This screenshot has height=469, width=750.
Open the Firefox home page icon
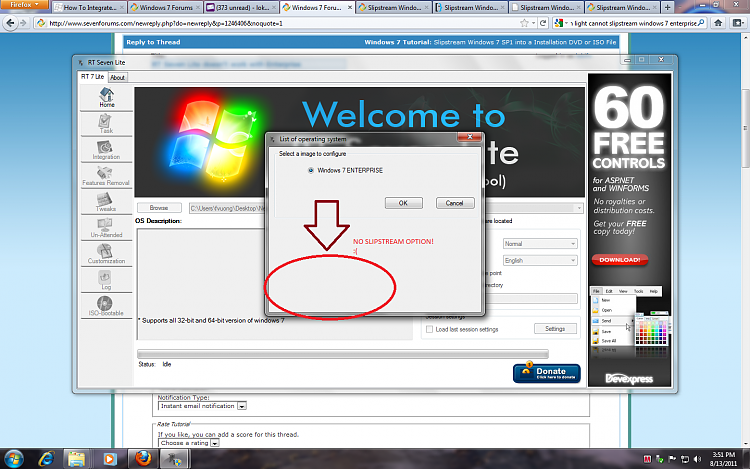click(718, 23)
